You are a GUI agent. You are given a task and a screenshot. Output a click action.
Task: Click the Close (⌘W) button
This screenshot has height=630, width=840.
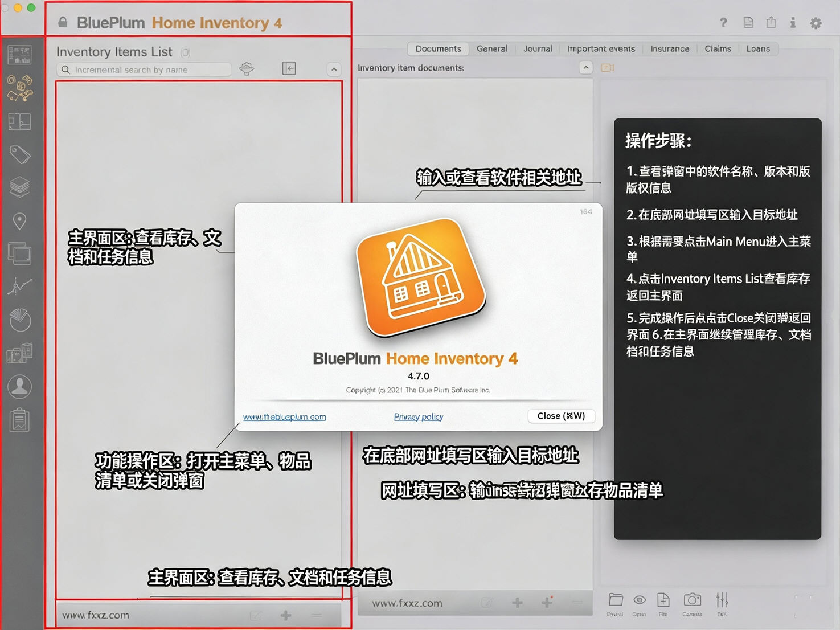coord(561,416)
